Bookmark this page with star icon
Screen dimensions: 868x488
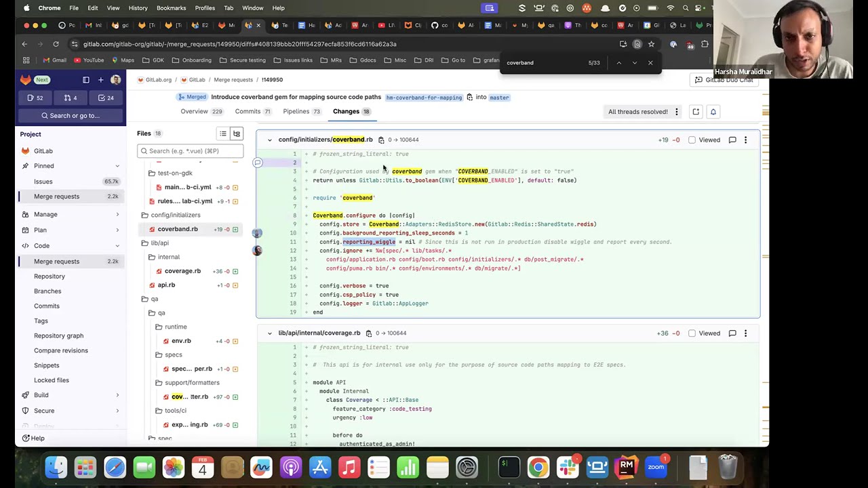coord(651,44)
